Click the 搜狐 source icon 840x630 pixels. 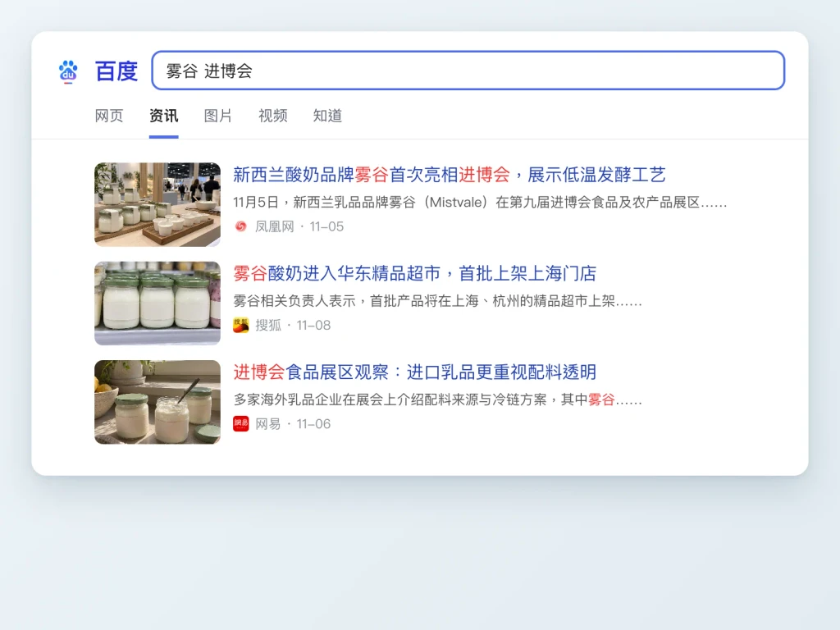pos(241,325)
